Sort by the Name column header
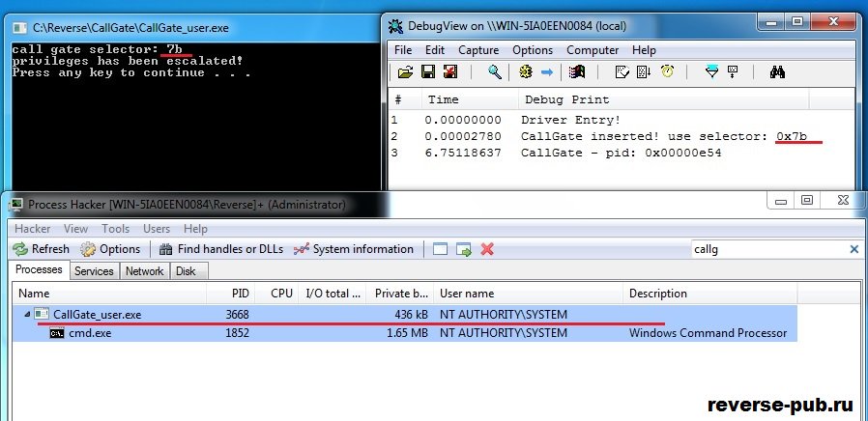This screenshot has height=421, width=868. pyautogui.click(x=109, y=294)
